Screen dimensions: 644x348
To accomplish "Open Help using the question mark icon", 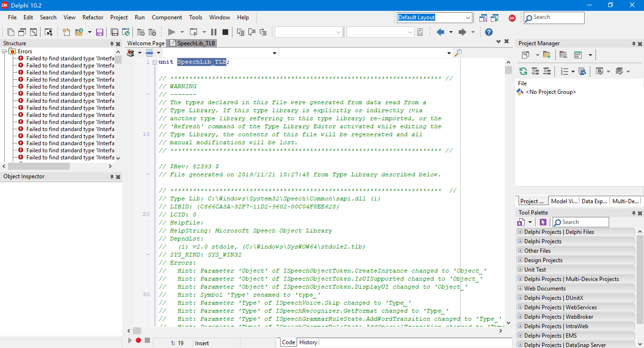I will coord(488,32).
